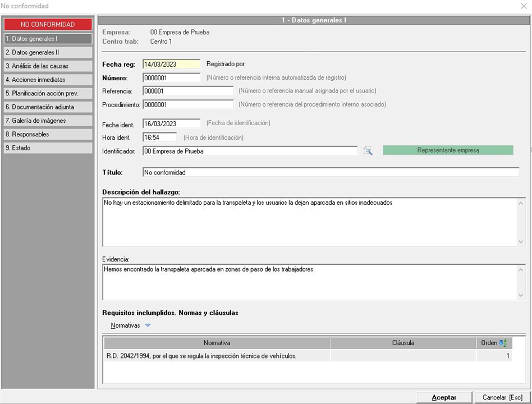Open Galería de imágenes section

click(48, 121)
